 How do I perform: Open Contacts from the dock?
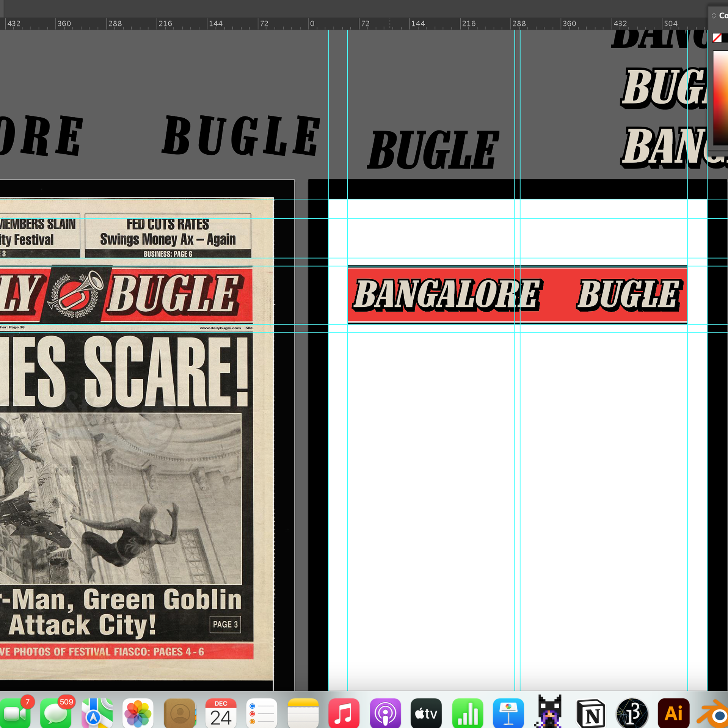(x=179, y=713)
